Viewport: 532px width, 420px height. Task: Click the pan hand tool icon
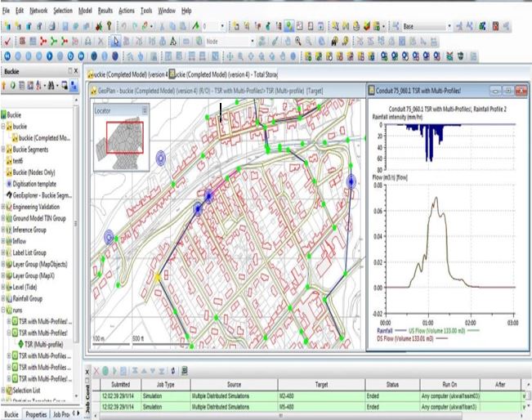tap(288, 42)
